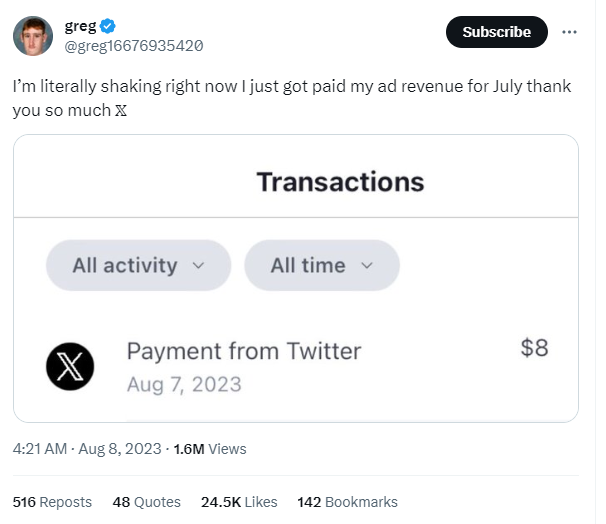Viewport: 606px width, 524px height.
Task: Open the tweet timestamp link
Action: (x=87, y=449)
